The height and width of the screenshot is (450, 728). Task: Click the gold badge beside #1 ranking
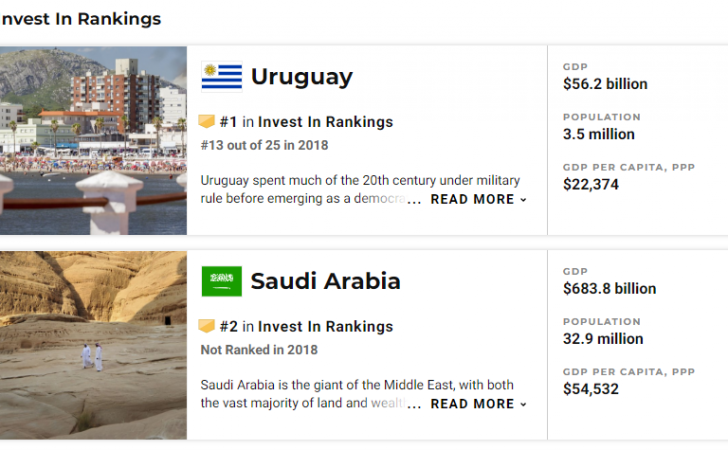[x=207, y=122]
